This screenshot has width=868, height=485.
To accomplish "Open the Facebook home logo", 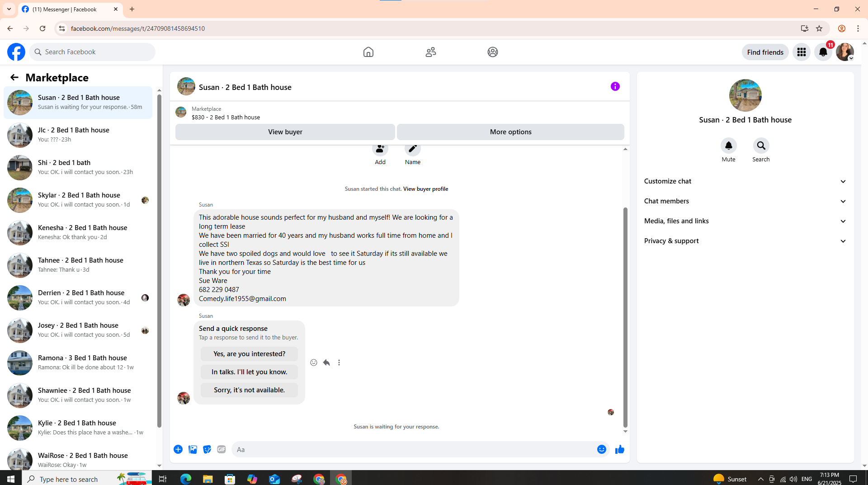I will click(16, 52).
